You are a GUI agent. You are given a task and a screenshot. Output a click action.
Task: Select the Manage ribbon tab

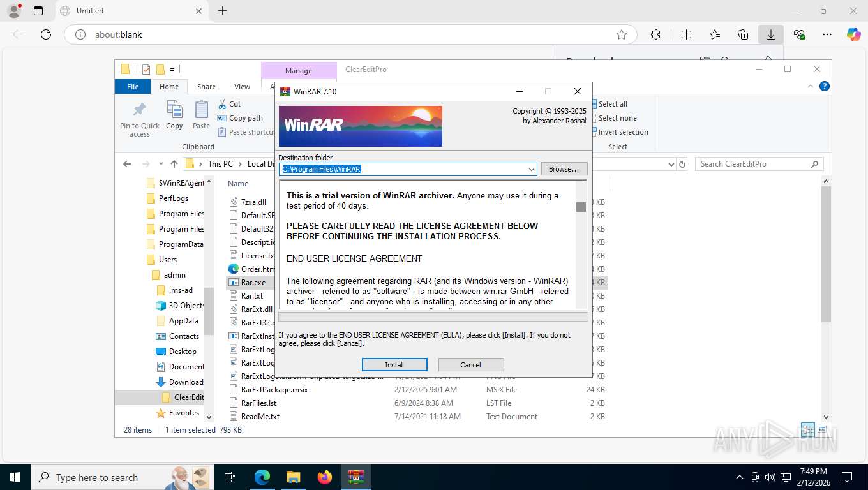[299, 71]
